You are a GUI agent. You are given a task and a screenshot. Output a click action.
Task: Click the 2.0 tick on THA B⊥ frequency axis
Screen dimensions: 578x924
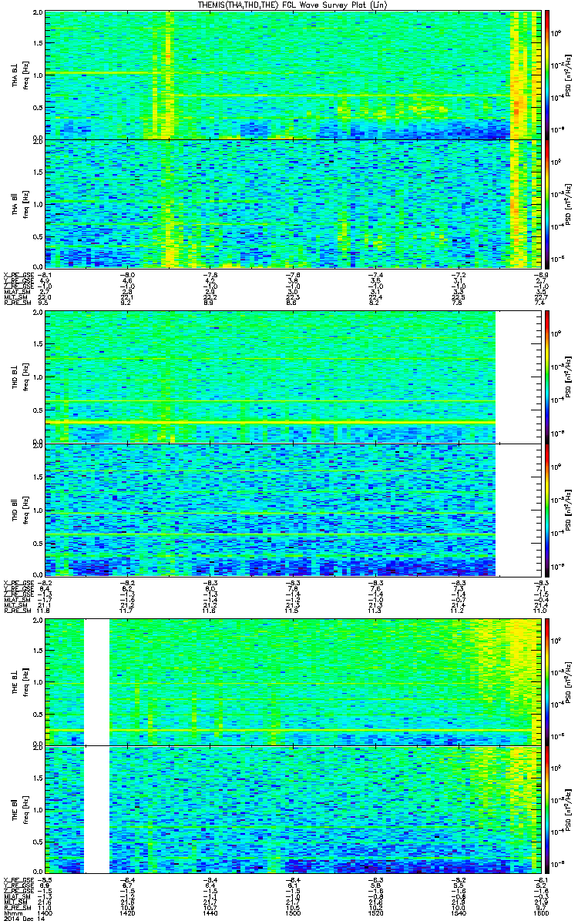(37, 14)
